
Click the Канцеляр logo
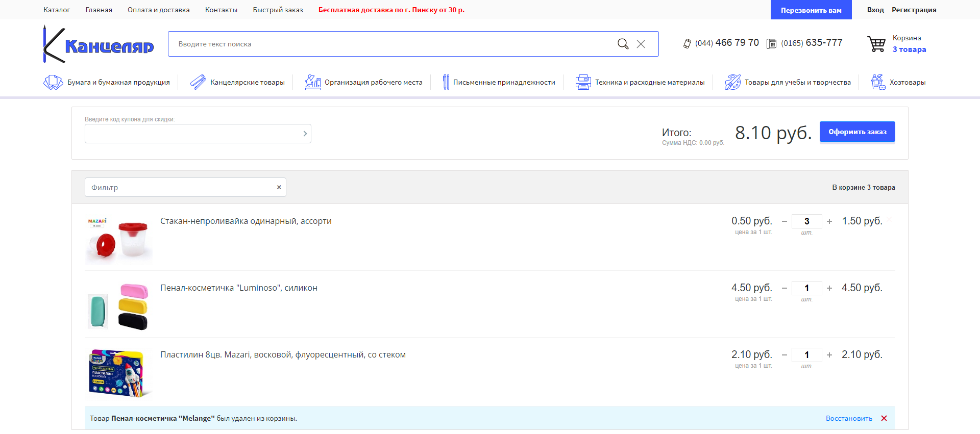pyautogui.click(x=99, y=45)
